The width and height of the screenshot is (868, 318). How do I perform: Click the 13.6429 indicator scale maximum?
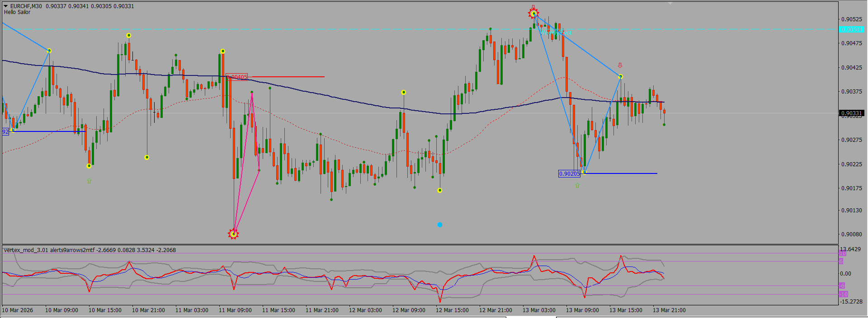point(850,249)
